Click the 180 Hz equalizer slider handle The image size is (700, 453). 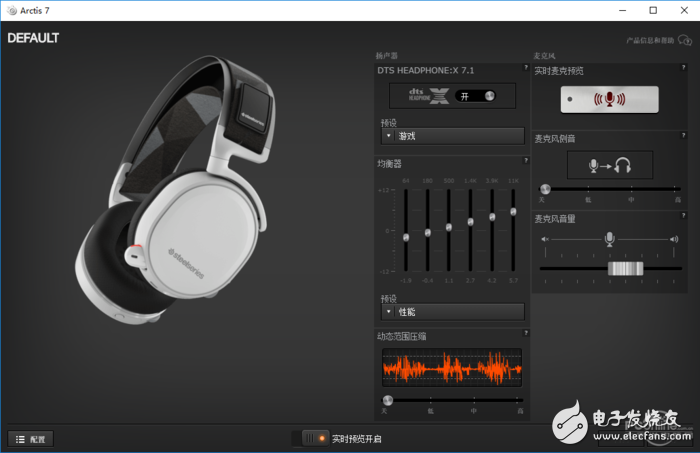point(428,233)
